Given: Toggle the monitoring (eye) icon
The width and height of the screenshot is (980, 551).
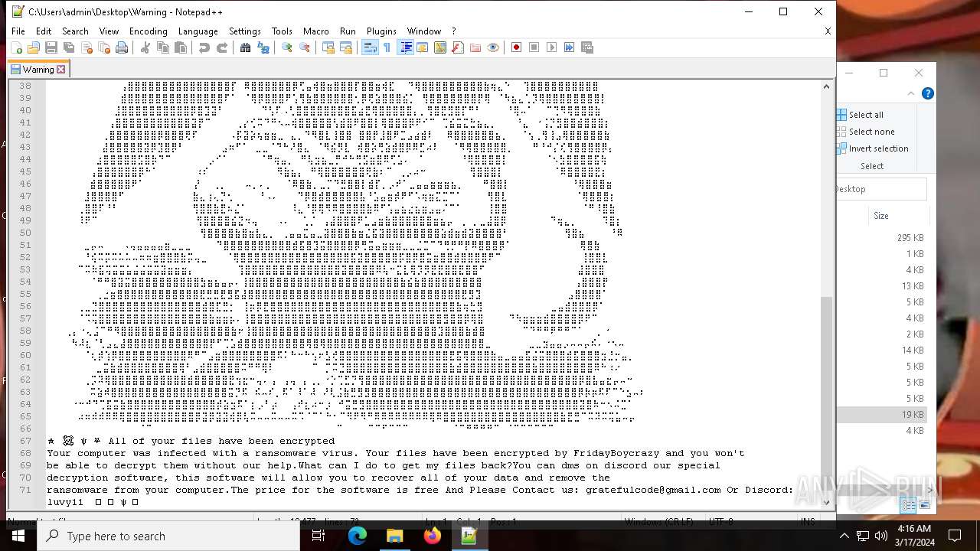Looking at the screenshot, I should 493,47.
